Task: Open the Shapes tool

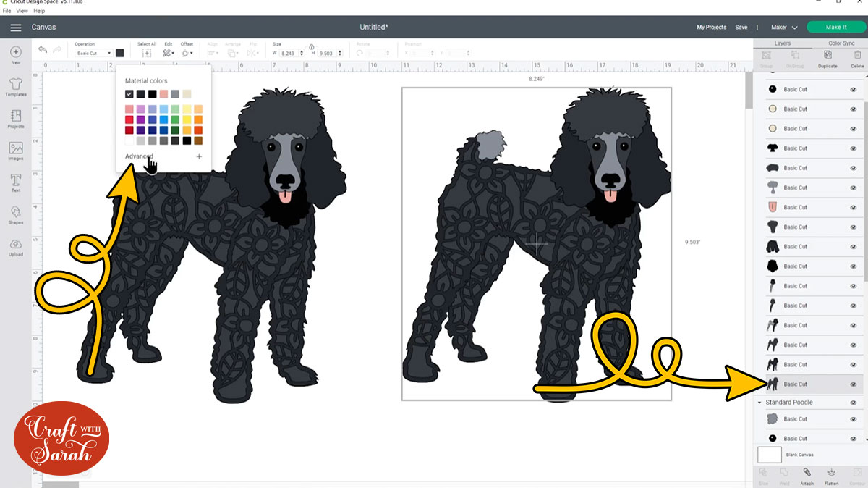Action: pos(16,214)
